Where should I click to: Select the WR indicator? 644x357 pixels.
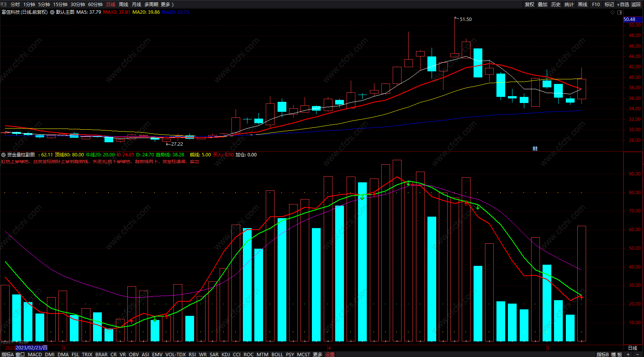point(203,354)
